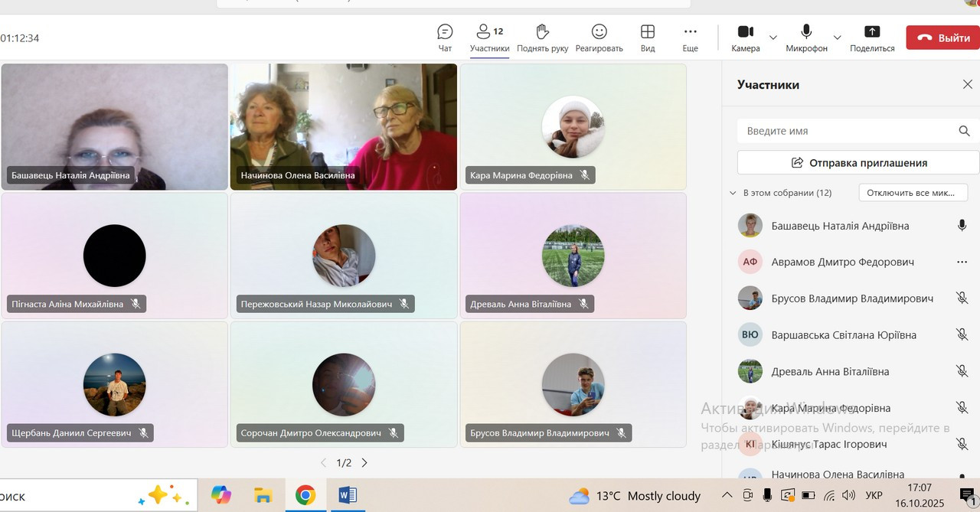Collapse the 'В этом собрании (12)' section
The width and height of the screenshot is (980, 512).
coord(733,193)
